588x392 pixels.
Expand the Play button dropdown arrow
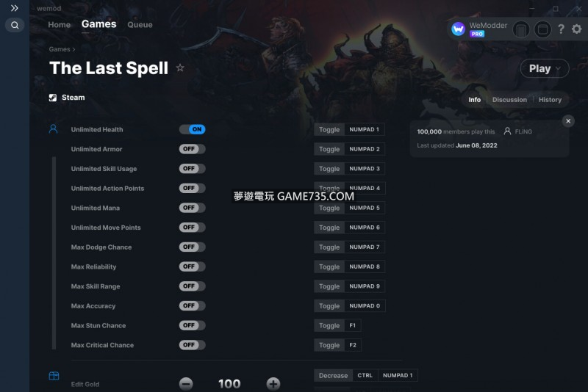point(558,68)
